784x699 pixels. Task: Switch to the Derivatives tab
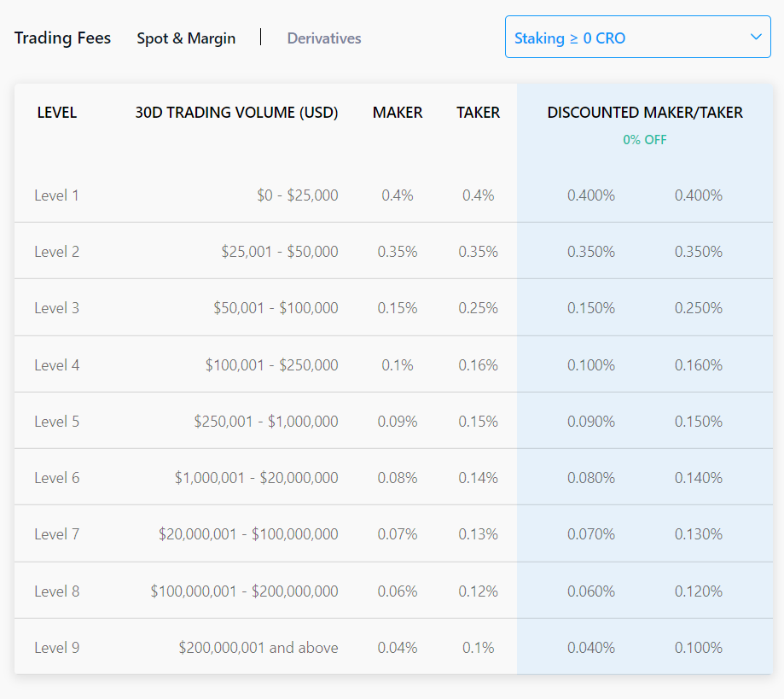pyautogui.click(x=324, y=38)
